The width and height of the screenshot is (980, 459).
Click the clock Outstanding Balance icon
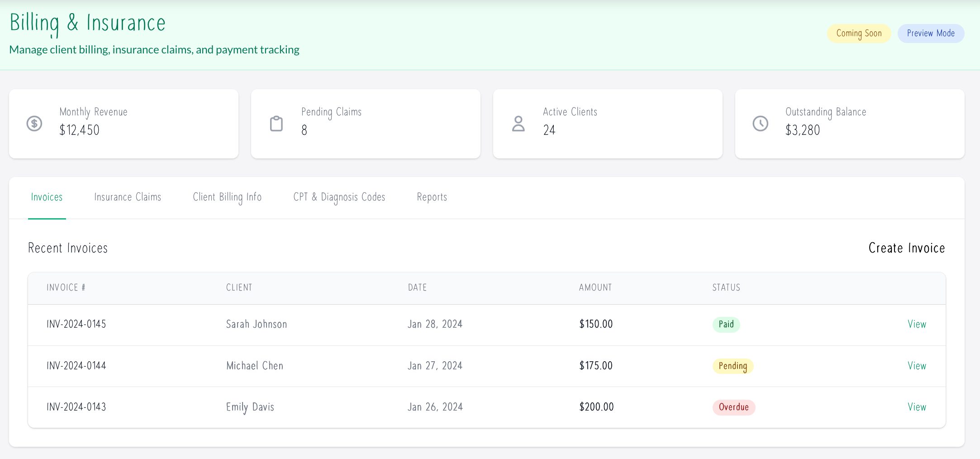761,124
